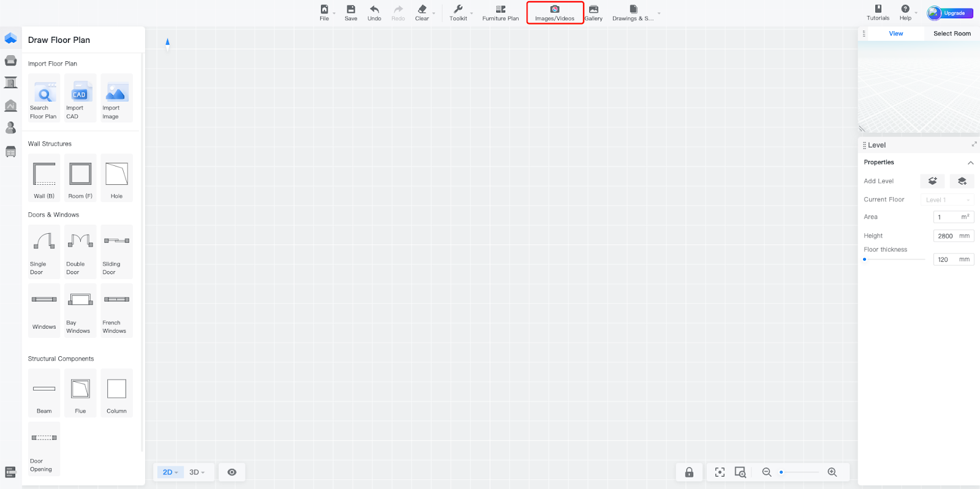This screenshot has height=489, width=980.
Task: Expand the Level panel with the arrows icon
Action: [974, 144]
